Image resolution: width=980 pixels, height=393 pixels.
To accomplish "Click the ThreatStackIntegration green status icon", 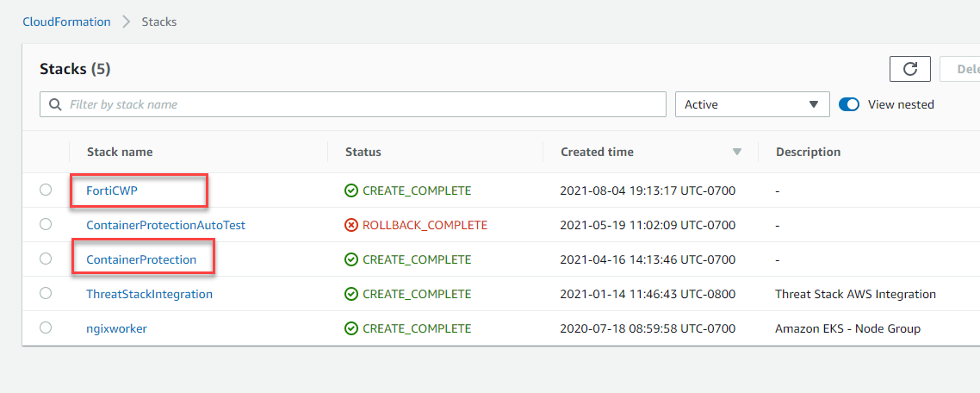I will point(351,294).
